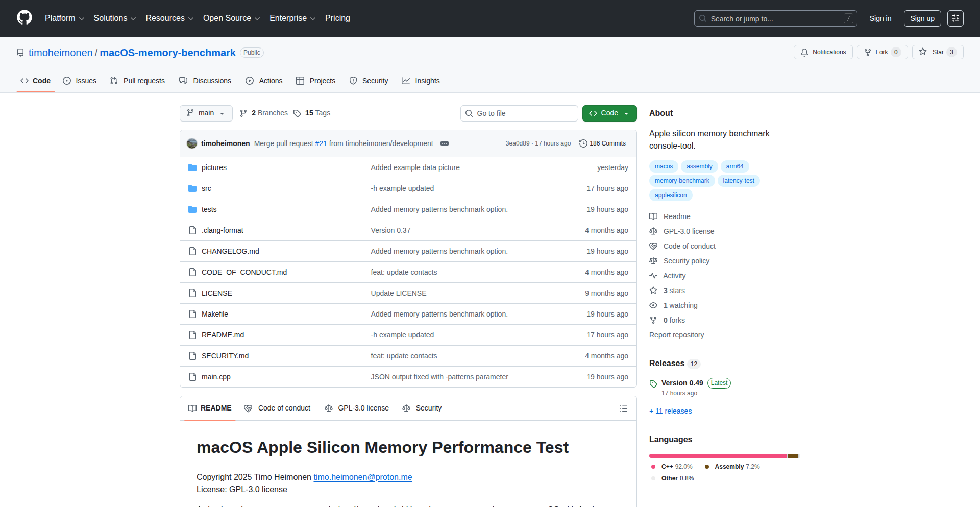Screen dimensions: 980x507
Task: Expand the green Code dropdown button
Action: [609, 113]
